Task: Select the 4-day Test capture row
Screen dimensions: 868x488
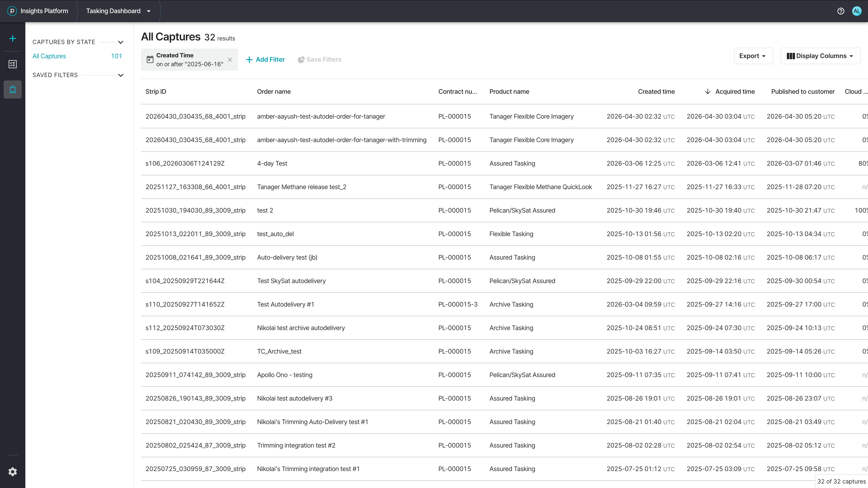Action: point(504,163)
